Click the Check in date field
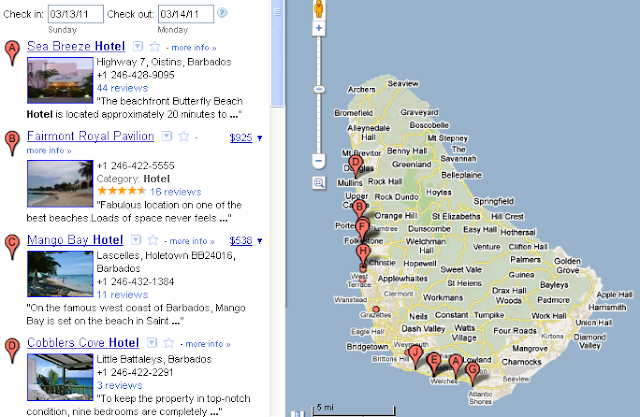 (x=76, y=14)
